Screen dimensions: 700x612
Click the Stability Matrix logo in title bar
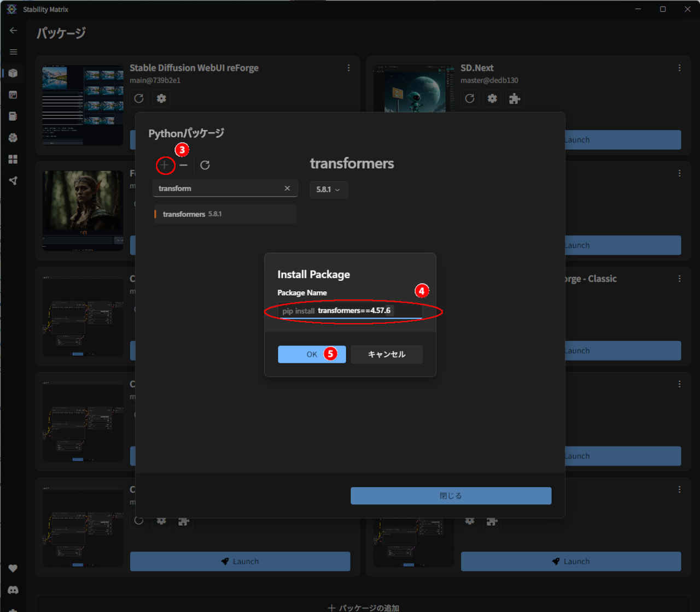pyautogui.click(x=11, y=9)
